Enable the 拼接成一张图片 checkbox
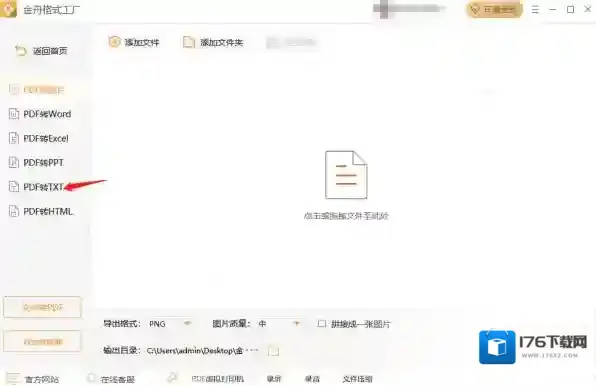Viewport: 596px width, 386px height. tap(322, 324)
